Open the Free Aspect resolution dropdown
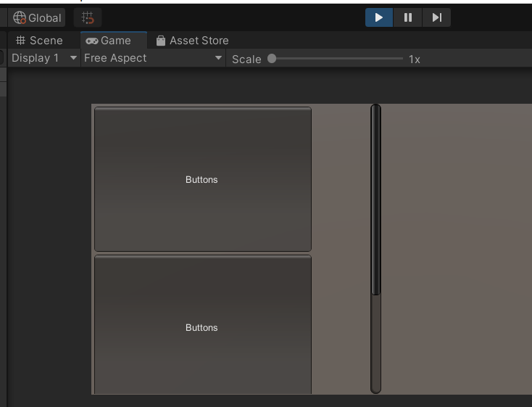 tap(153, 58)
